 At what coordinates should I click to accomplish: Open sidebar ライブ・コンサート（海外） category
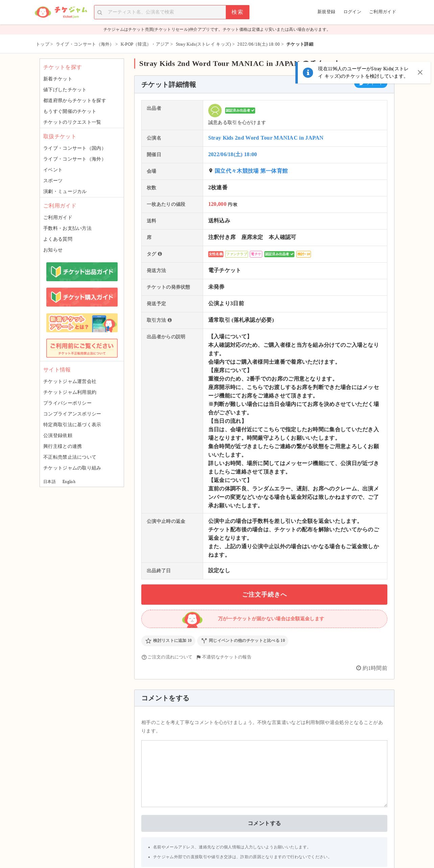pos(74,159)
